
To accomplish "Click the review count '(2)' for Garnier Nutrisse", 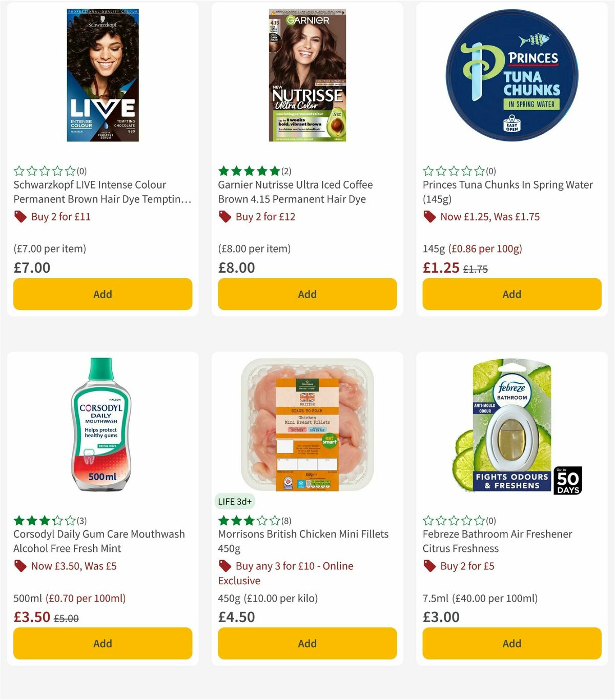I will 284,171.
